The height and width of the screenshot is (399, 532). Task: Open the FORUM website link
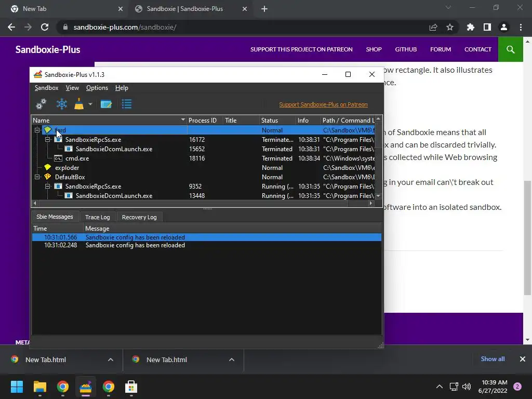[x=441, y=49]
